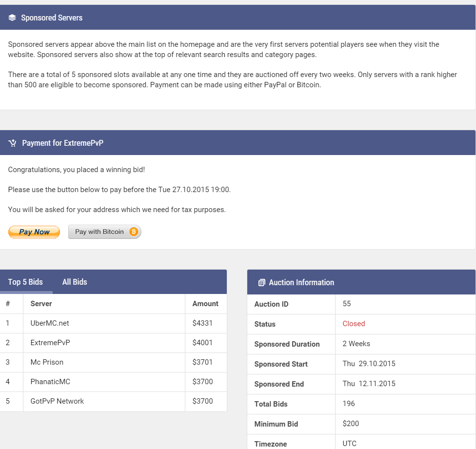This screenshot has width=476, height=449.
Task: Click the Auction Information document icon
Action: (261, 282)
